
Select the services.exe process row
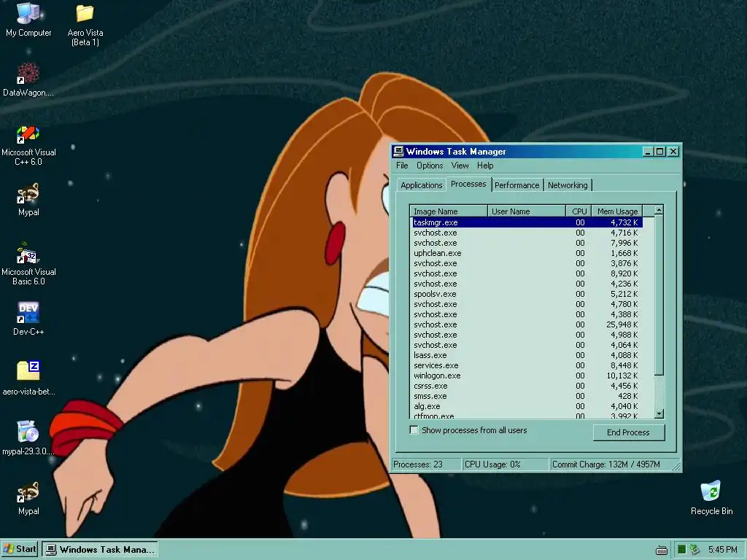(x=527, y=365)
